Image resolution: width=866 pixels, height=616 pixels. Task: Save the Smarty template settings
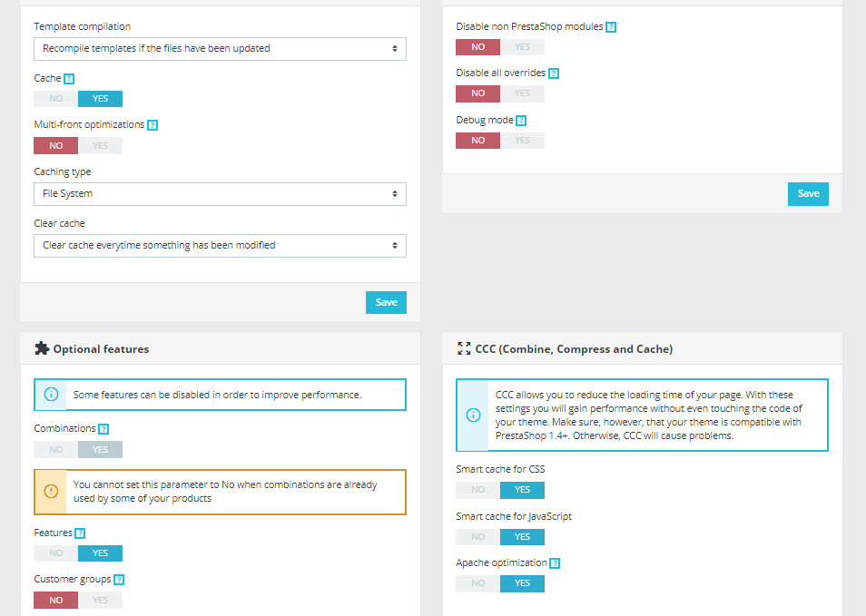click(386, 302)
